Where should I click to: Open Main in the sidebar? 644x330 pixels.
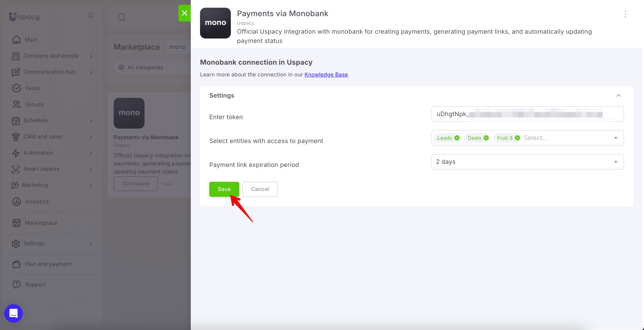[x=31, y=40]
